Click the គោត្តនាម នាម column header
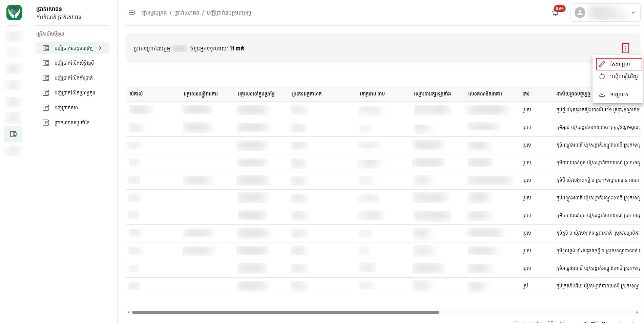The height and width of the screenshot is (323, 644). pyautogui.click(x=372, y=94)
